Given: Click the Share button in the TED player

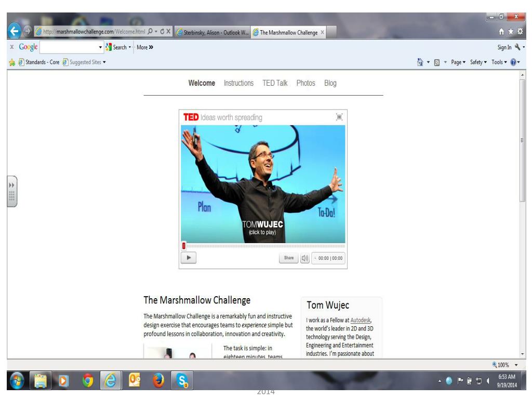Looking at the screenshot, I should [289, 258].
